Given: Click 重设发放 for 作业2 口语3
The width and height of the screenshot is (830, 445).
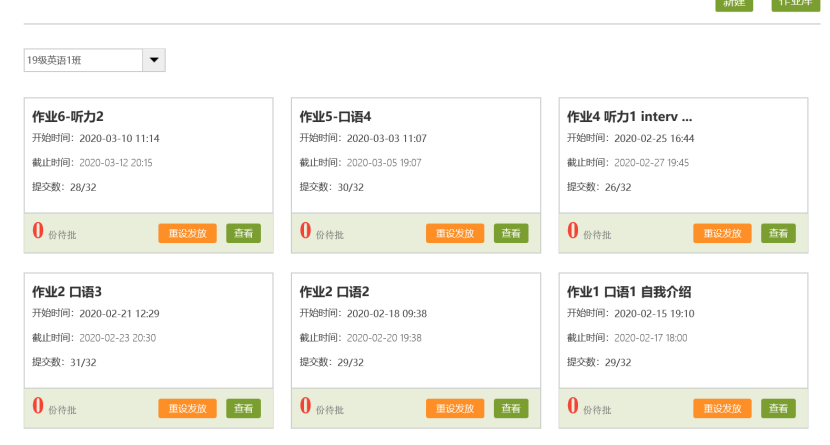Looking at the screenshot, I should (187, 408).
